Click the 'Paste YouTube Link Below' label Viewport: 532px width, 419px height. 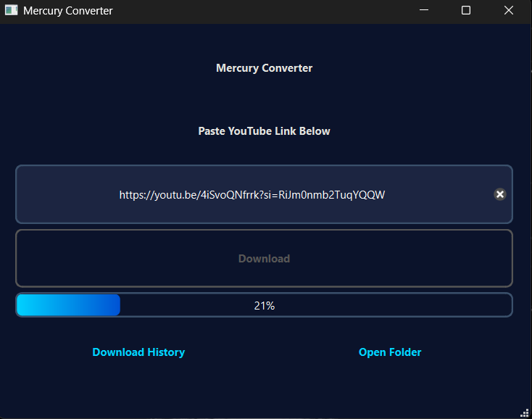(x=264, y=131)
